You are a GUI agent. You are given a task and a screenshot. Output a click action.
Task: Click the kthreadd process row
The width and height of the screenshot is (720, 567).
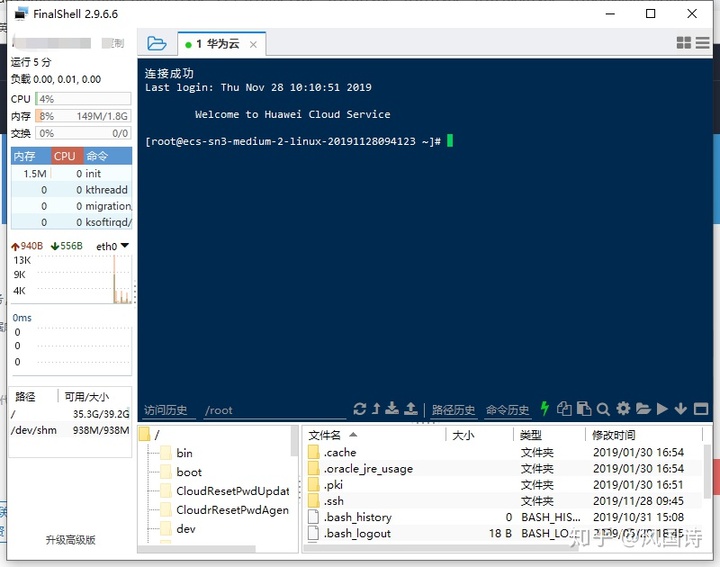72,190
